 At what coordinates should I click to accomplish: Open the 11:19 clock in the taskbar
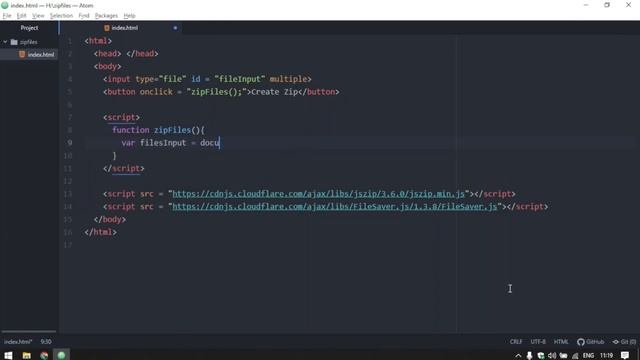pyautogui.click(x=607, y=356)
